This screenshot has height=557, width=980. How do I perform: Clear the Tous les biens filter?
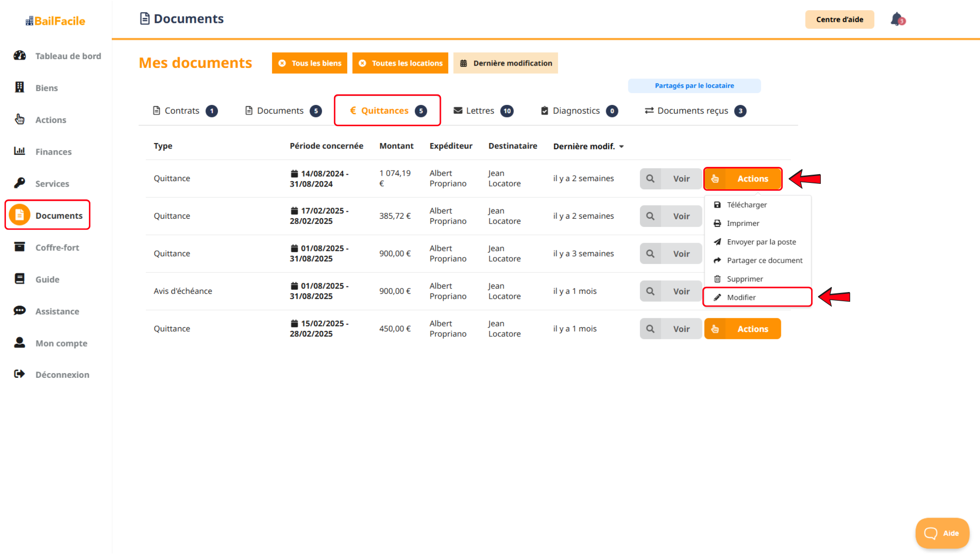tap(282, 63)
